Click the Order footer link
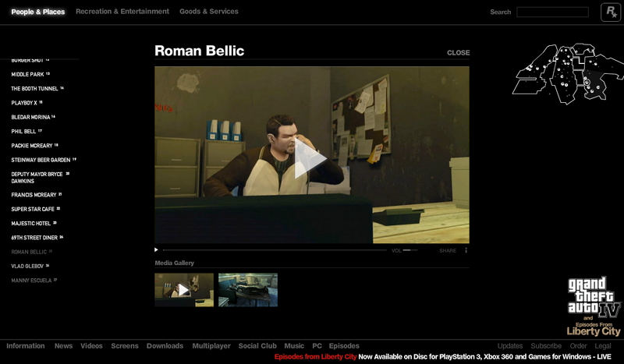The height and width of the screenshot is (364, 624). click(578, 346)
